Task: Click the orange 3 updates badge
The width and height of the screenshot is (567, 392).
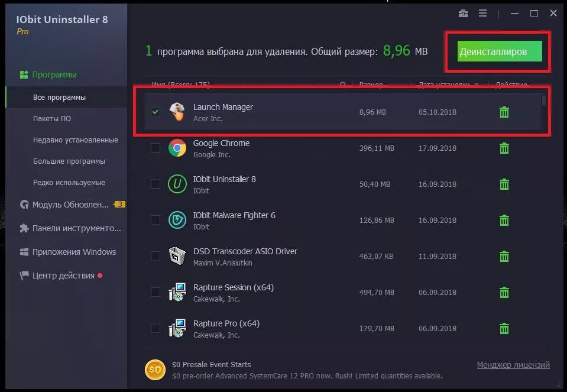Action: click(x=119, y=205)
